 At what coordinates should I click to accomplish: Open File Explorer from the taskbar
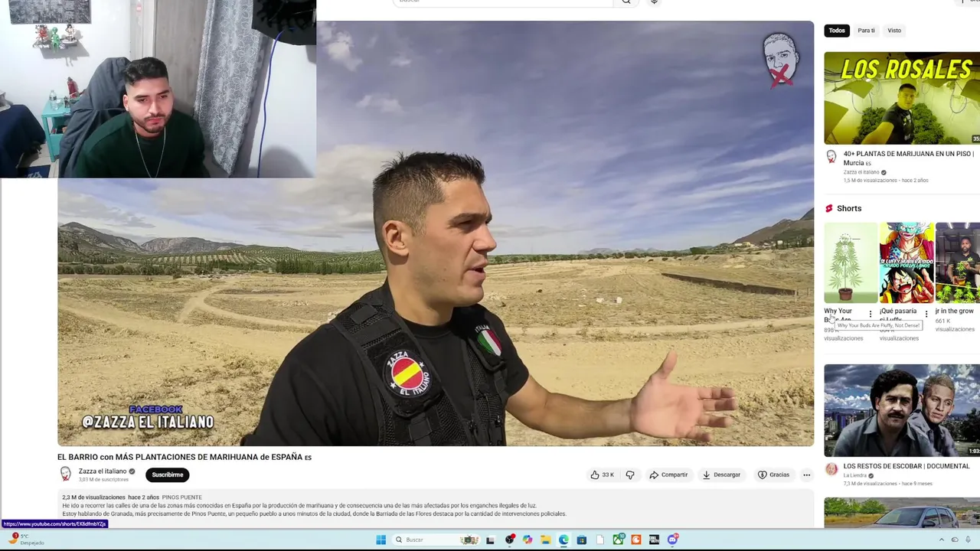point(545,540)
